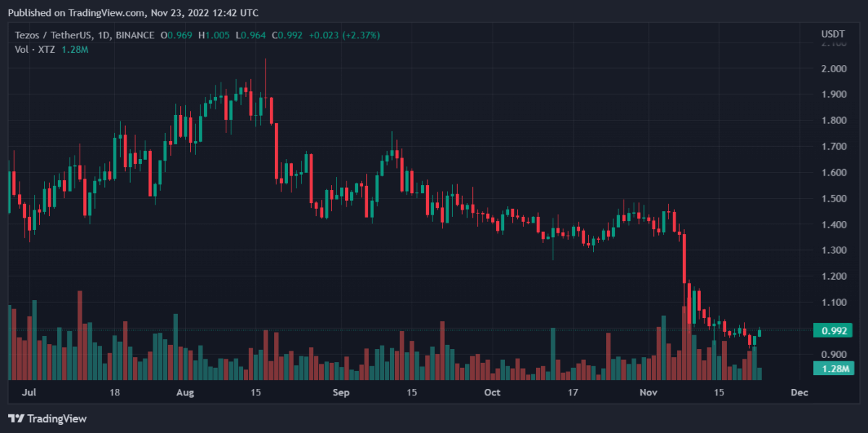This screenshot has height=433, width=868.
Task: Select the 2.000 level on price axis
Action: click(833, 69)
